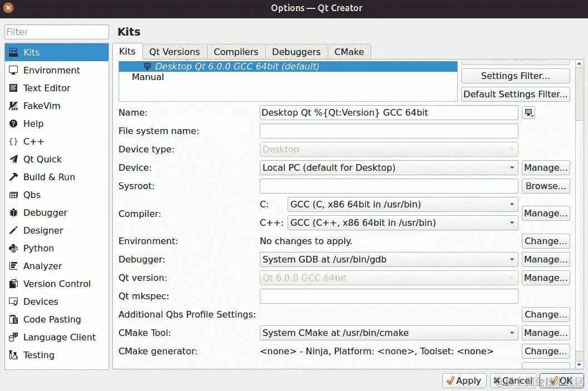Click the OK button

(562, 381)
